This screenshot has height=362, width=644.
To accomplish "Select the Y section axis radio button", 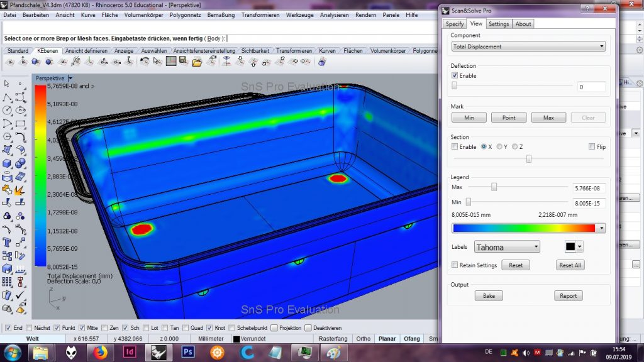I will click(499, 146).
